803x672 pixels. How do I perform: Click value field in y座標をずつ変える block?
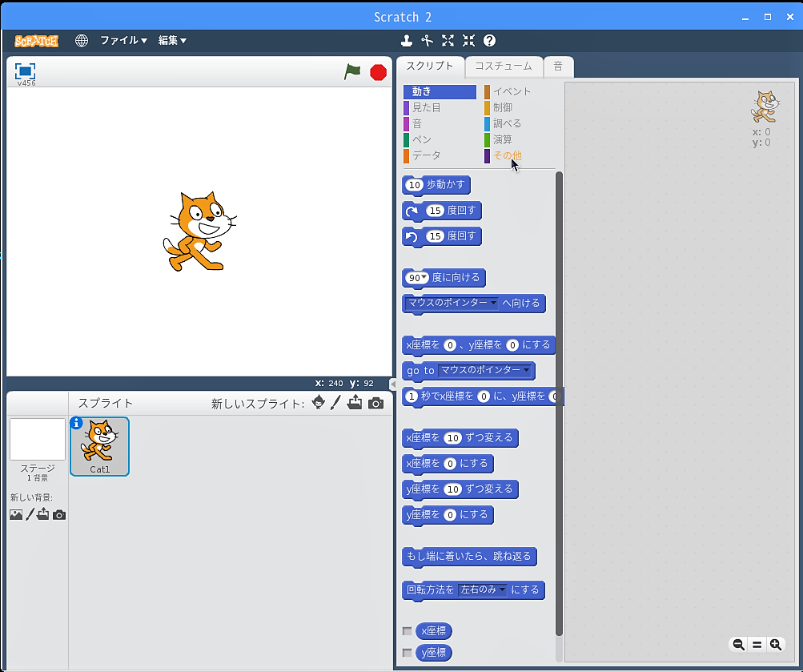[x=452, y=489]
